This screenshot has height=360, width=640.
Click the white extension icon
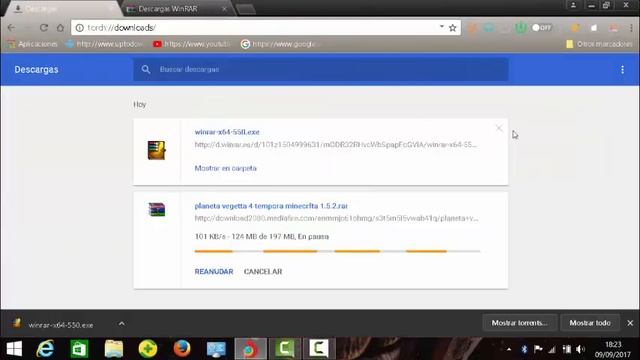point(594,28)
